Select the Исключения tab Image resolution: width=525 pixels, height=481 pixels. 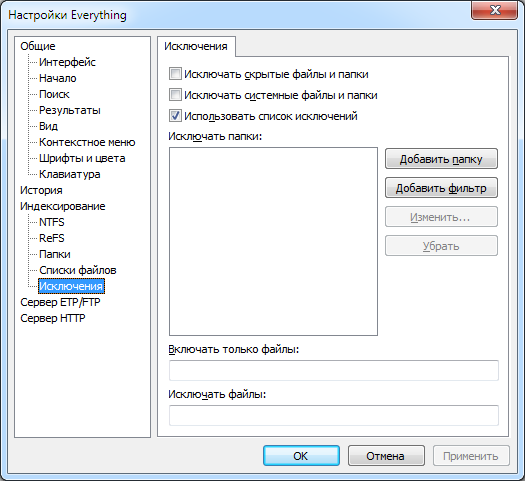pyautogui.click(x=196, y=46)
